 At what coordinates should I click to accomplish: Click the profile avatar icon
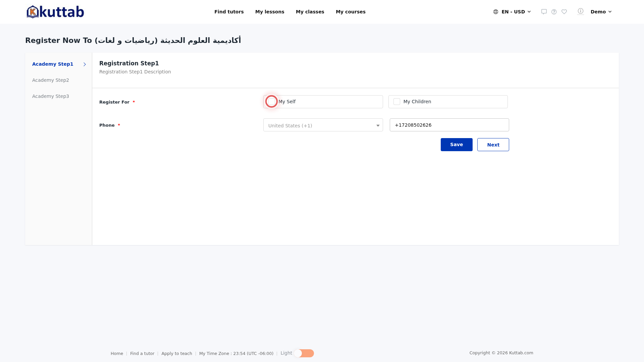(x=581, y=11)
